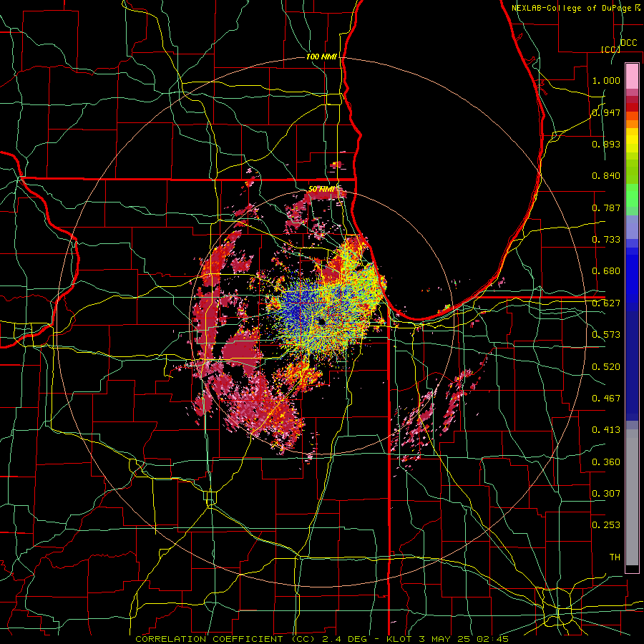
Task: Click the [CC] legend header
Action: point(610,49)
